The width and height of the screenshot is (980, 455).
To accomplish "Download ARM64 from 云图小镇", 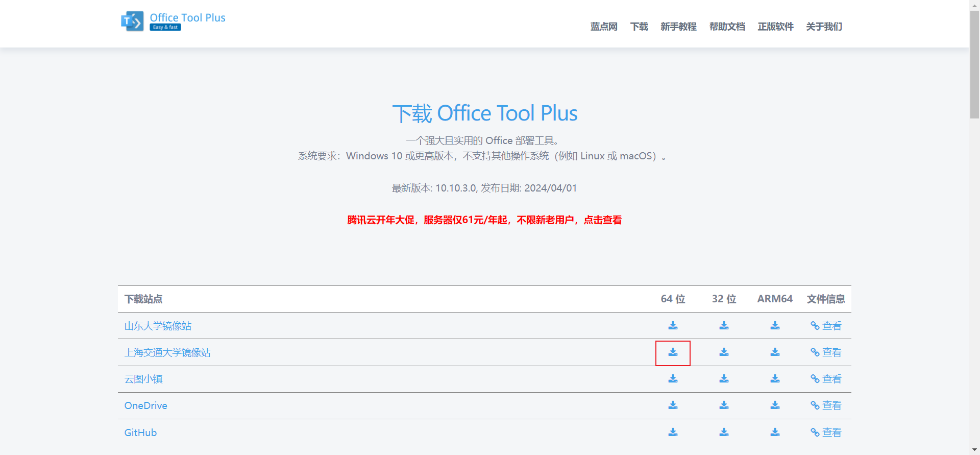I will [x=775, y=379].
